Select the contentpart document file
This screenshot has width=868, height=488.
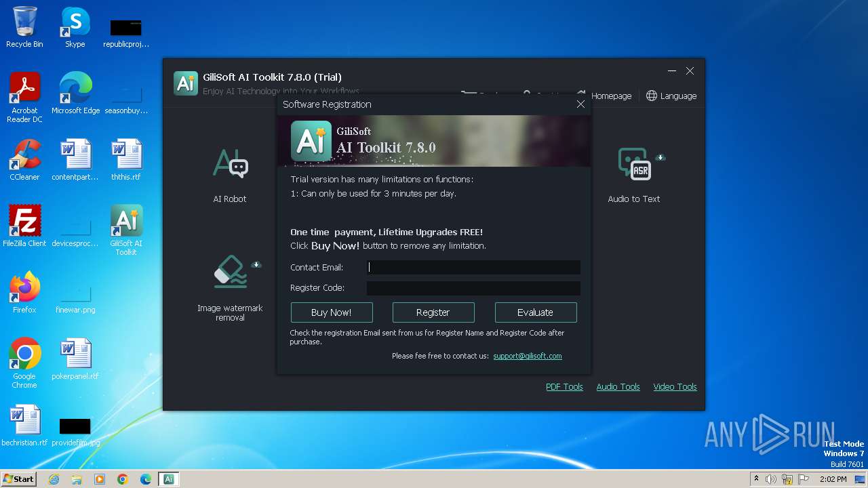pyautogui.click(x=75, y=160)
